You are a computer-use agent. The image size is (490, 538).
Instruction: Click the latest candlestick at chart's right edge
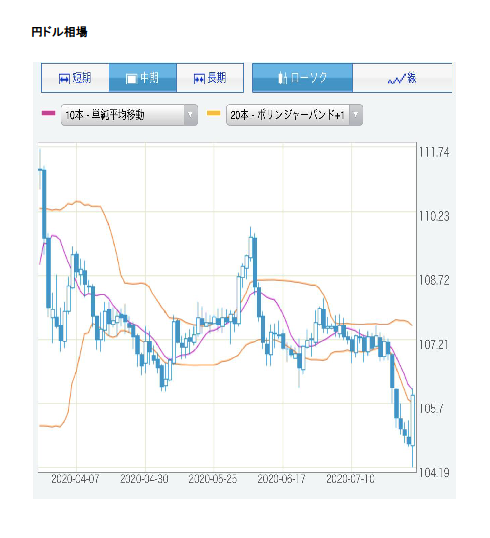(x=412, y=420)
